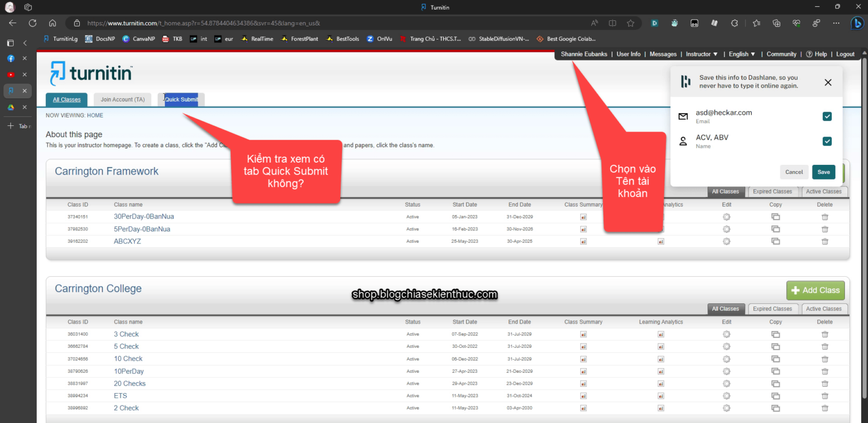
Task: Copy the 20 Checks class
Action: click(775, 383)
